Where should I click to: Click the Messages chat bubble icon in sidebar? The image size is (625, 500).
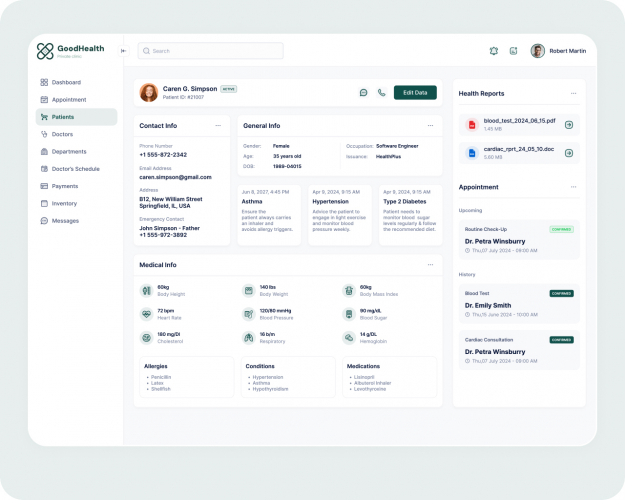[44, 221]
